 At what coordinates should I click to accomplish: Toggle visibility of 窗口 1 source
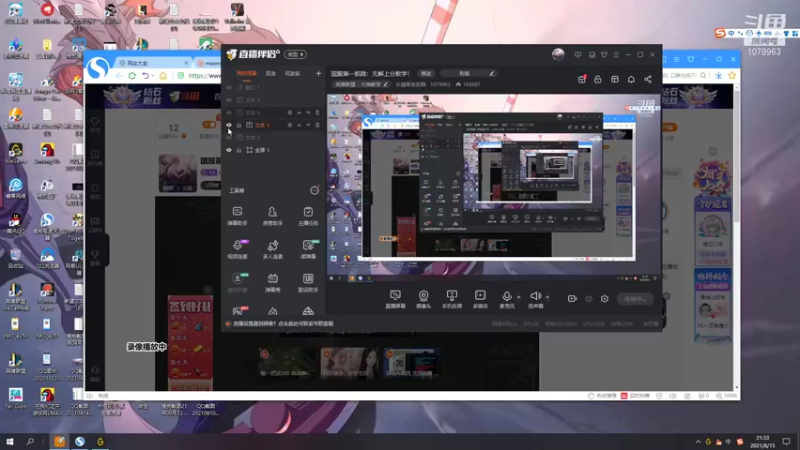[x=229, y=87]
